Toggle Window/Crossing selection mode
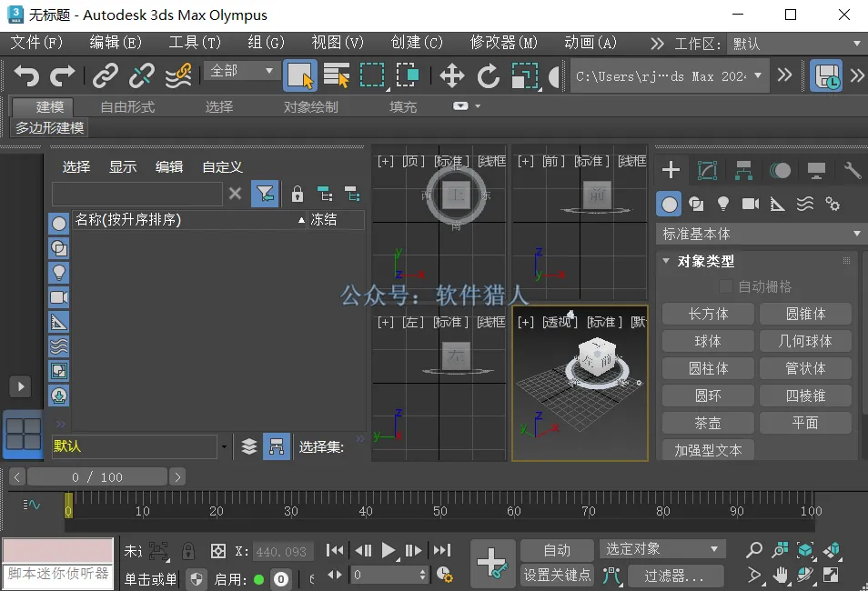This screenshot has height=591, width=868. (x=408, y=75)
